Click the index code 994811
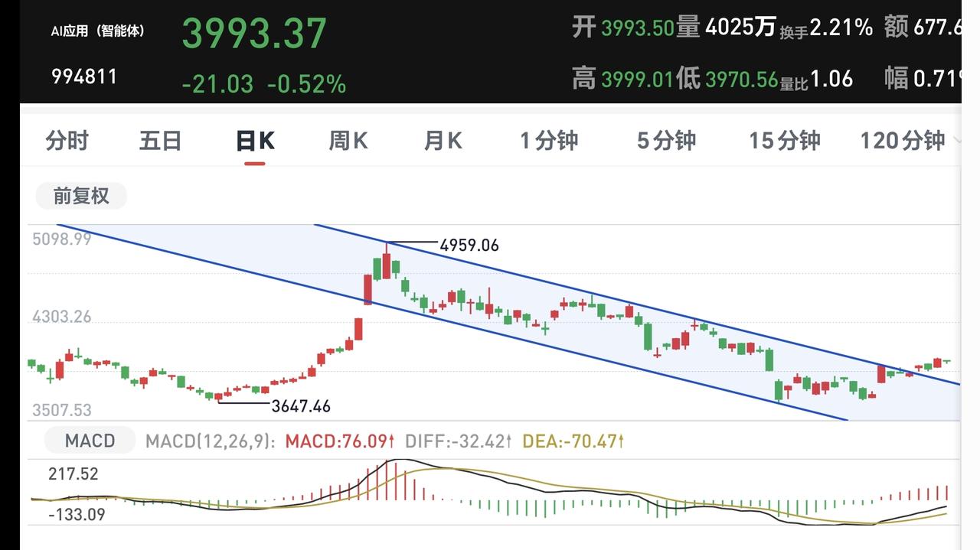The height and width of the screenshot is (550, 980). tap(84, 76)
